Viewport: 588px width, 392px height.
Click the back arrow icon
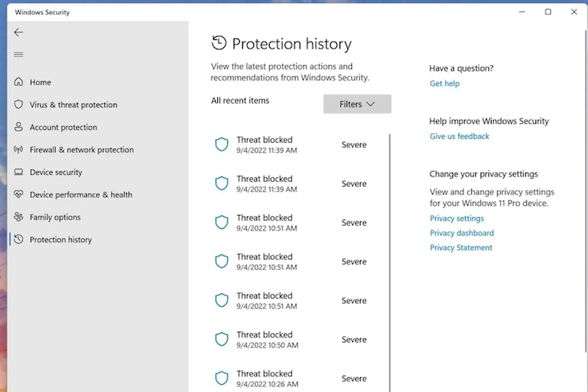pos(18,32)
